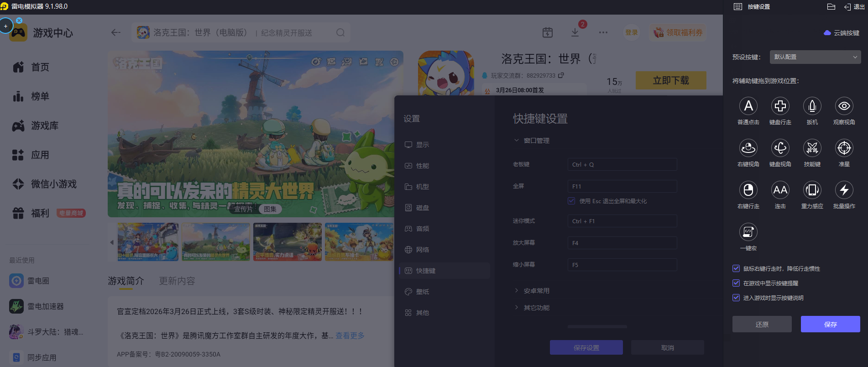The height and width of the screenshot is (367, 868).
Task: Click 取消 in the settings dialog
Action: (x=668, y=347)
